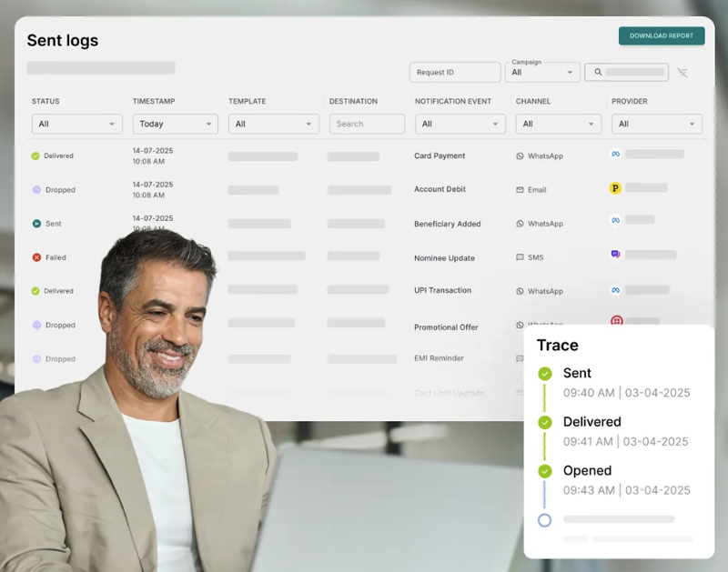Click the Opened step in Trace
Viewport: 728px width, 572px height.
(587, 471)
